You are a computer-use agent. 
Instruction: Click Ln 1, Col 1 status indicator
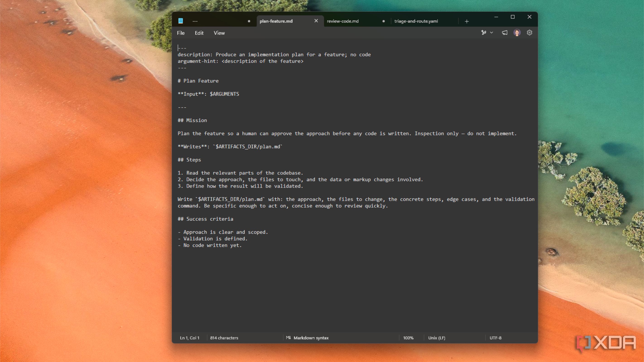click(190, 338)
